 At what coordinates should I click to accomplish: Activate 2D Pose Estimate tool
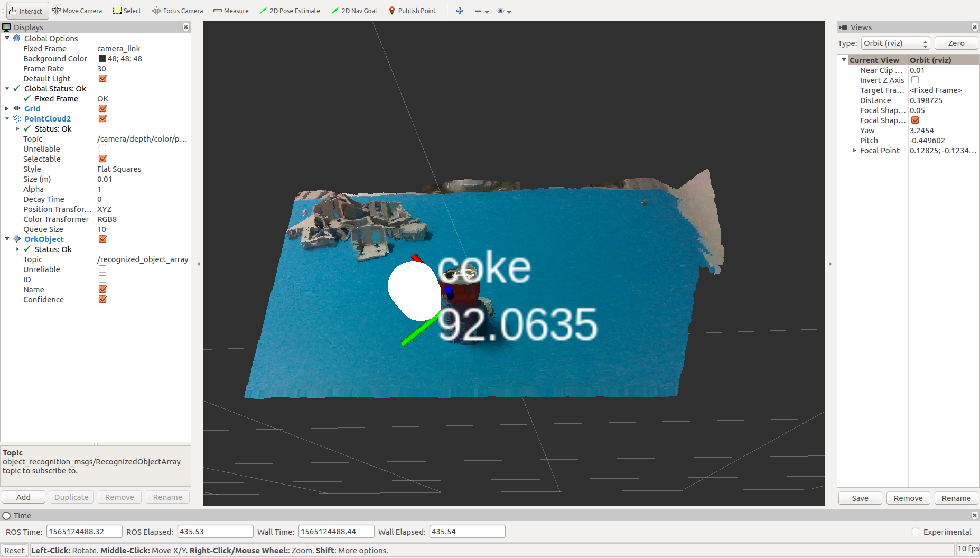290,11
